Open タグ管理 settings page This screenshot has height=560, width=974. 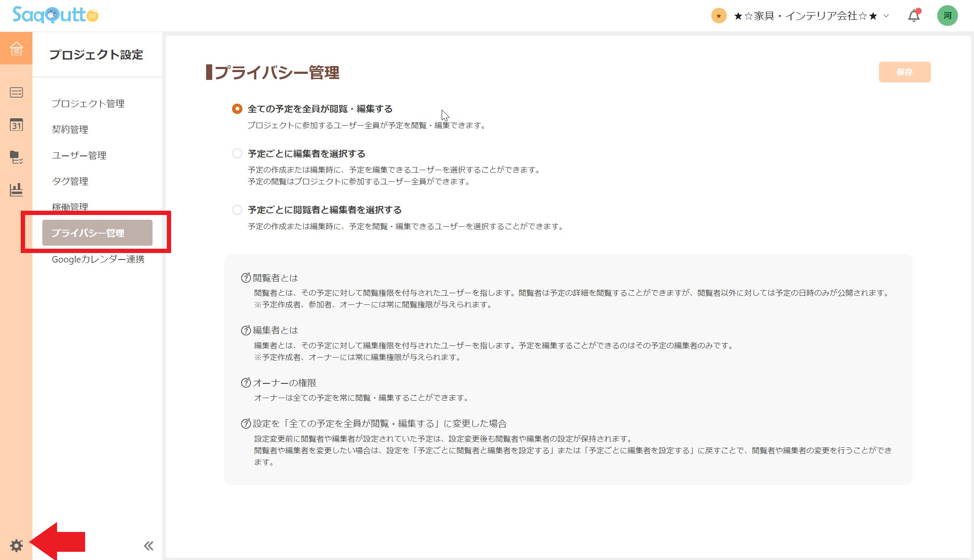point(70,181)
